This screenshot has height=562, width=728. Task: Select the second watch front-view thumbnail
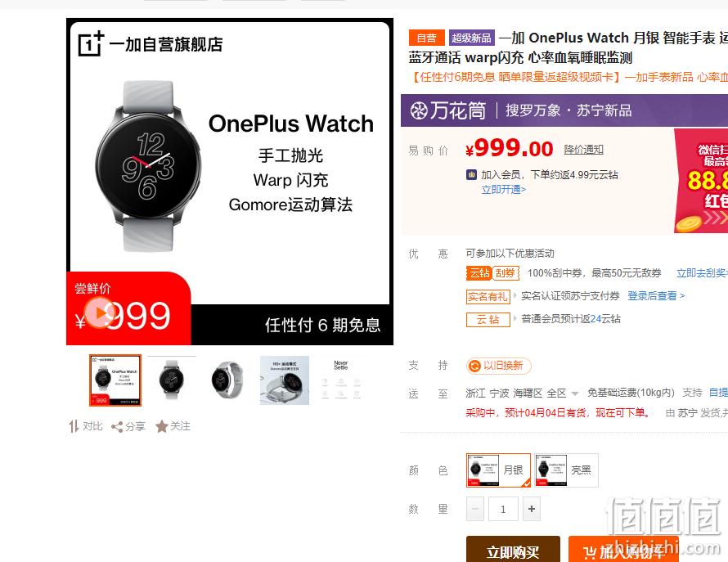172,380
